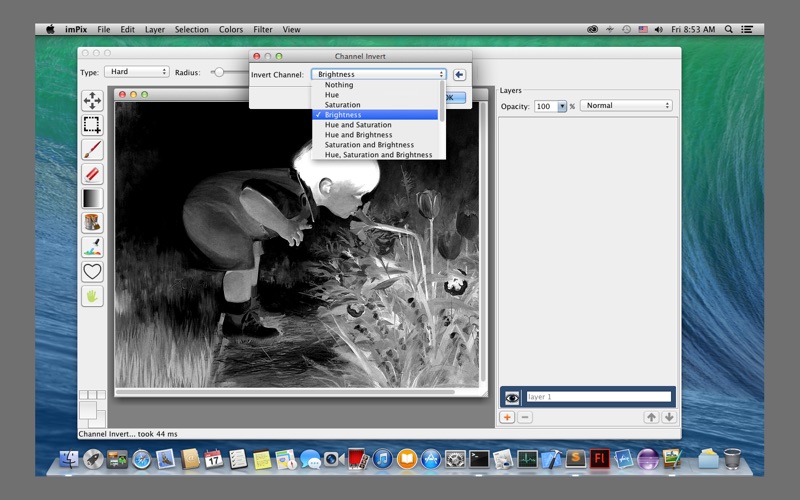
Task: Select the Paintbrush tool
Action: [92, 149]
